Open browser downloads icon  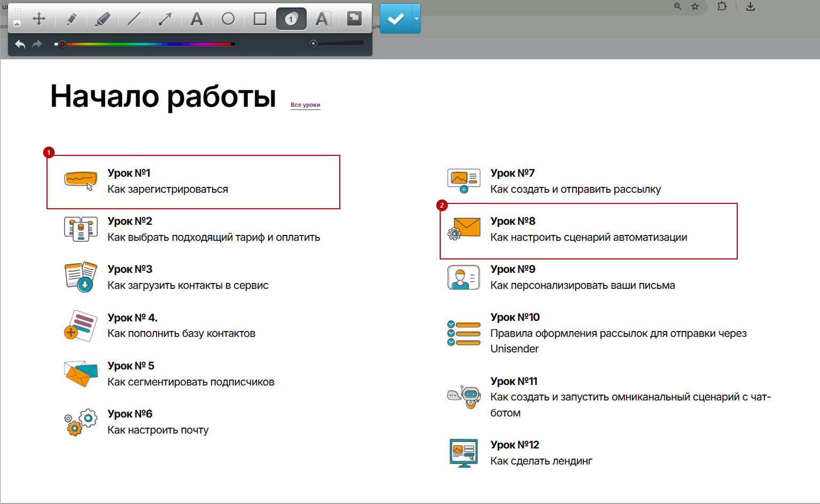click(x=751, y=6)
